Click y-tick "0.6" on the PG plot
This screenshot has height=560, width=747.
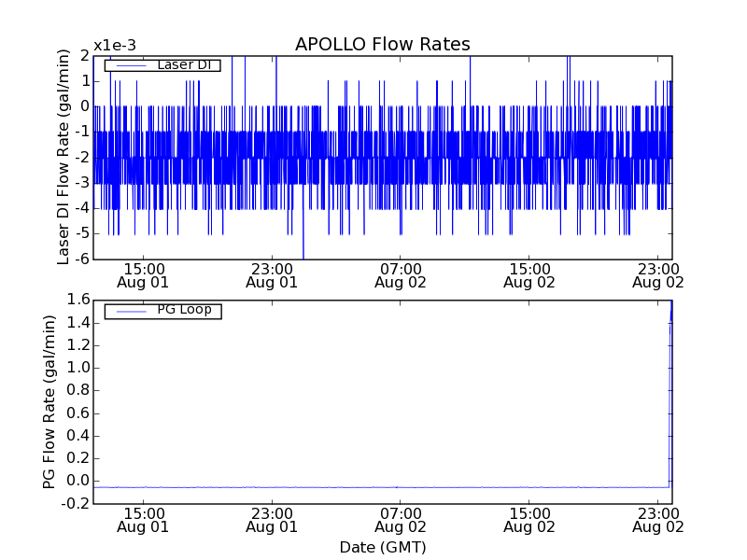coord(78,413)
